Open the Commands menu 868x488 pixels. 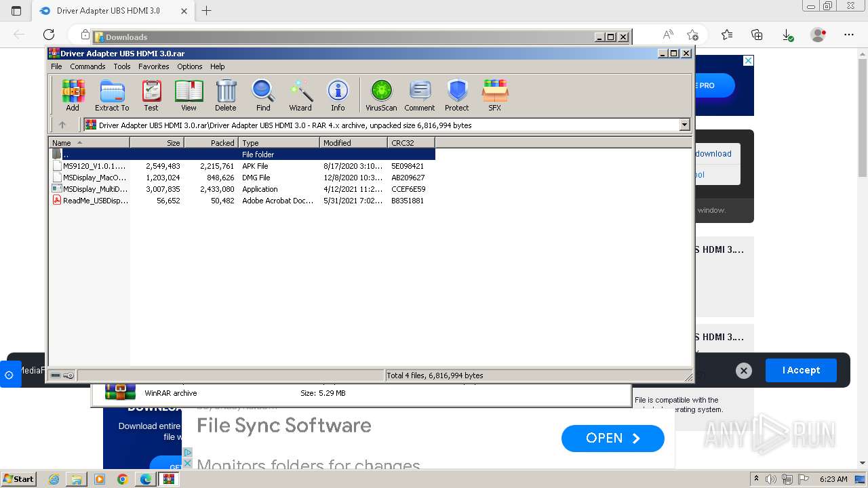point(87,66)
